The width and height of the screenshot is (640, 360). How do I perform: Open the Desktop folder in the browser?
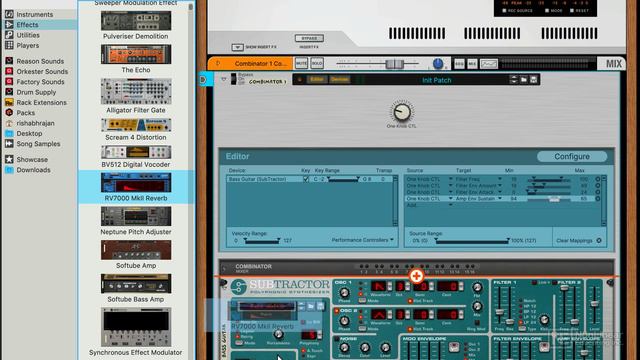pyautogui.click(x=29, y=133)
